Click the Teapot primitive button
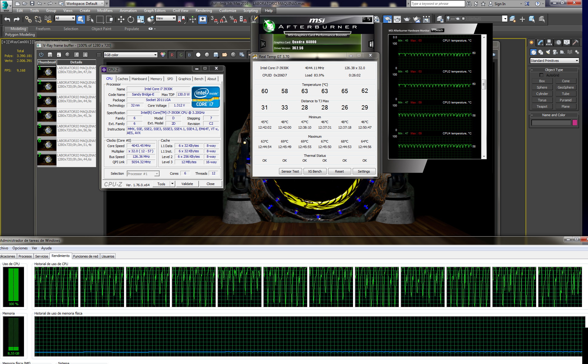This screenshot has width=588, height=364. [542, 106]
